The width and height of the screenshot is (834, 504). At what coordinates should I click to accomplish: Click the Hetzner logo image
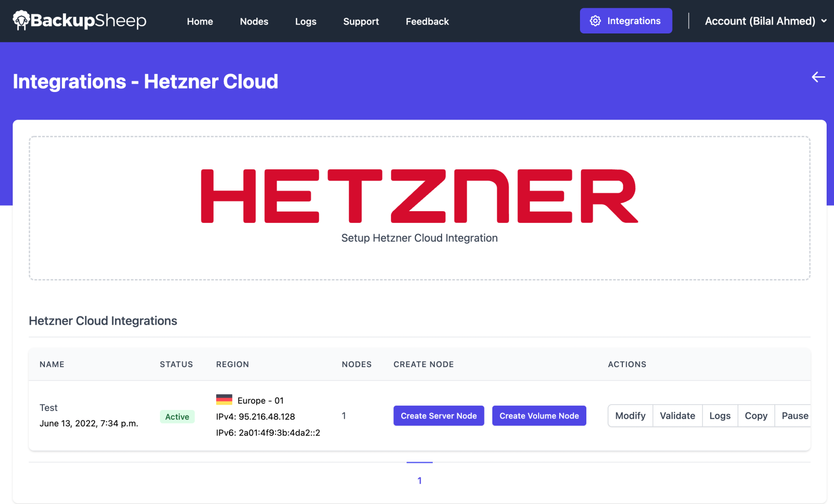(x=419, y=196)
